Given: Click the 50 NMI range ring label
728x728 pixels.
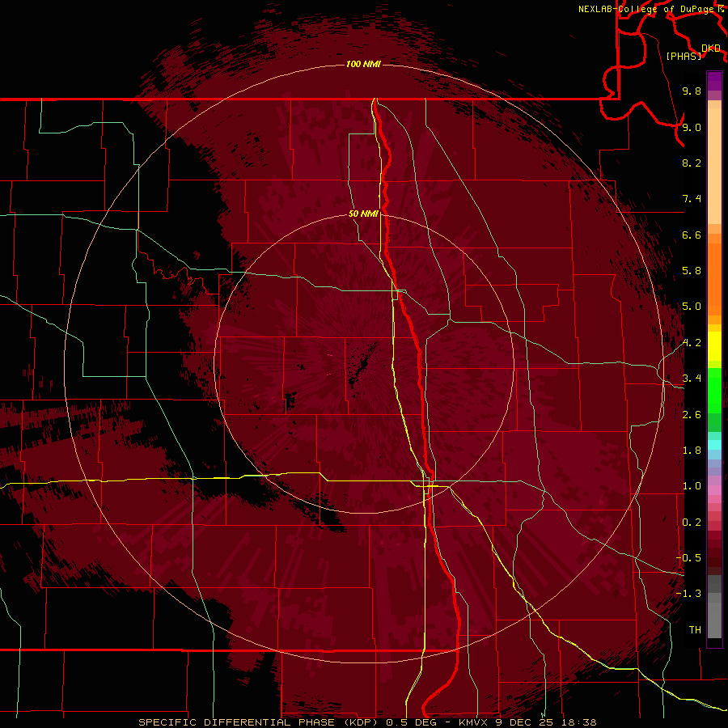Looking at the screenshot, I should (363, 214).
